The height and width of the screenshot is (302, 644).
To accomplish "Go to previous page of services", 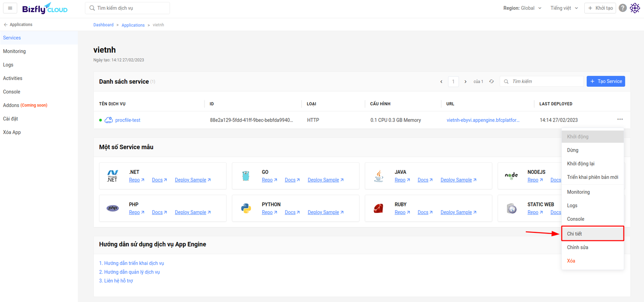I will (441, 82).
